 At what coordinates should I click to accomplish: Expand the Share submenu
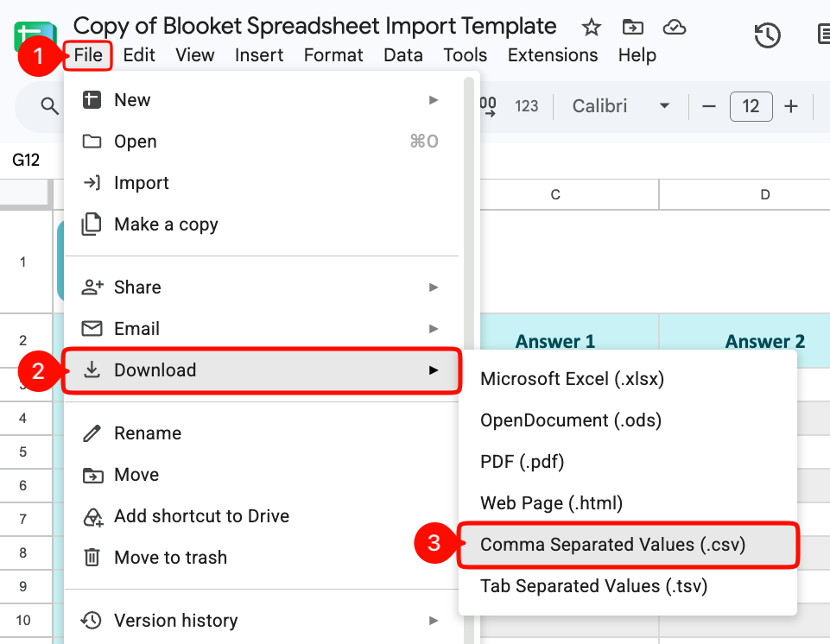pos(262,287)
